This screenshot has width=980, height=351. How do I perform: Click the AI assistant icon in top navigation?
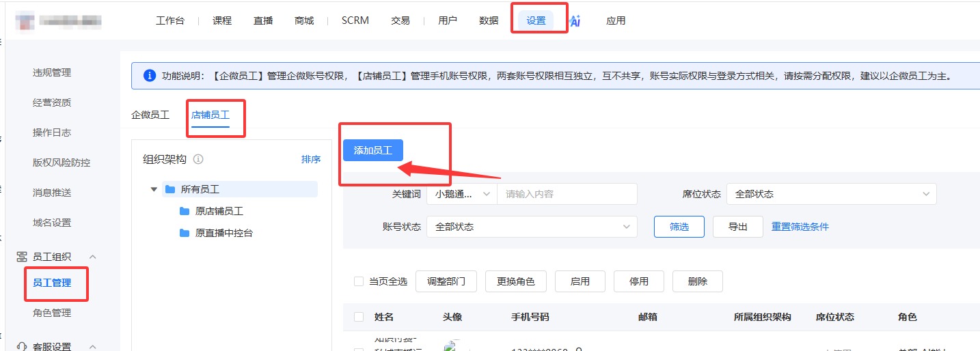[x=575, y=20]
